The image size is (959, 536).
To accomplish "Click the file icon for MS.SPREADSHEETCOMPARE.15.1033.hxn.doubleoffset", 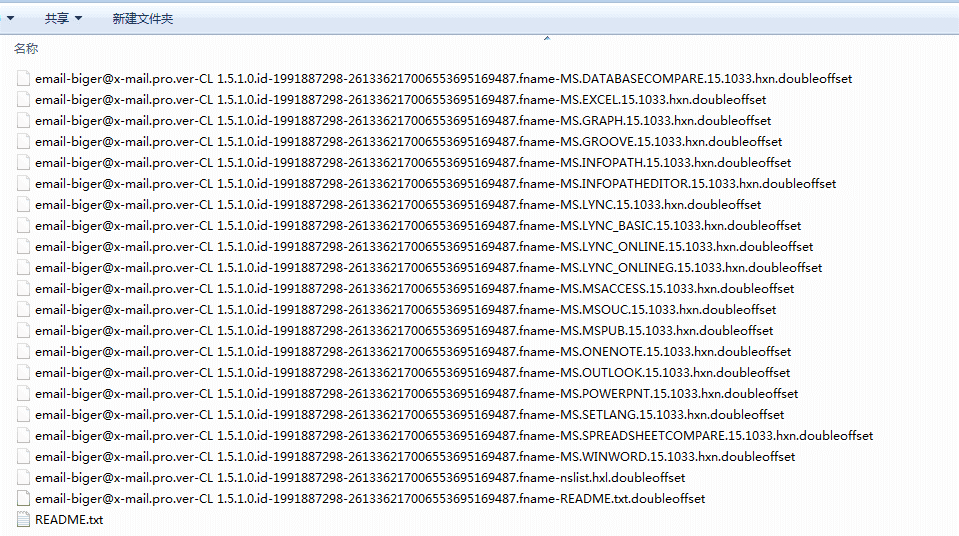I will tap(23, 436).
